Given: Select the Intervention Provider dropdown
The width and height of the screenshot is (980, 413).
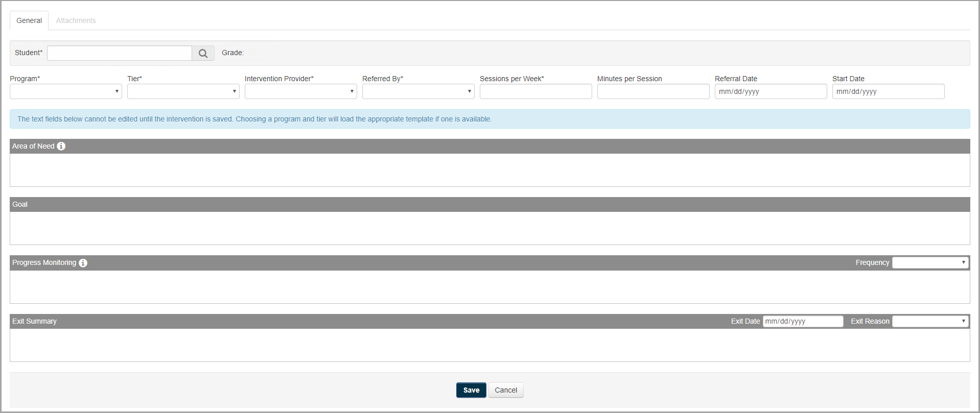Looking at the screenshot, I should click(x=301, y=91).
